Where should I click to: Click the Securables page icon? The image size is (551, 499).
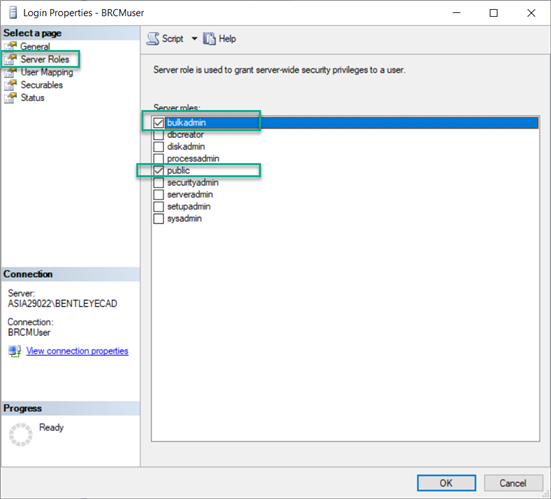pos(10,85)
